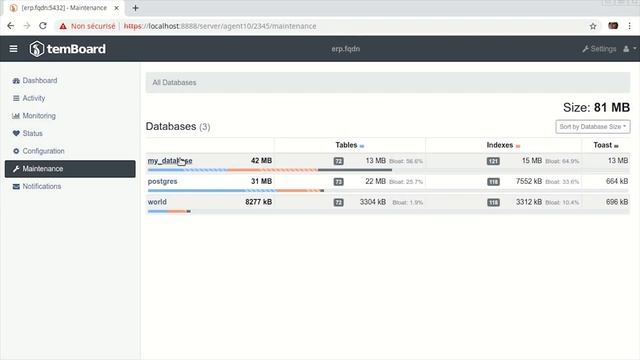View the Status page

tap(32, 133)
